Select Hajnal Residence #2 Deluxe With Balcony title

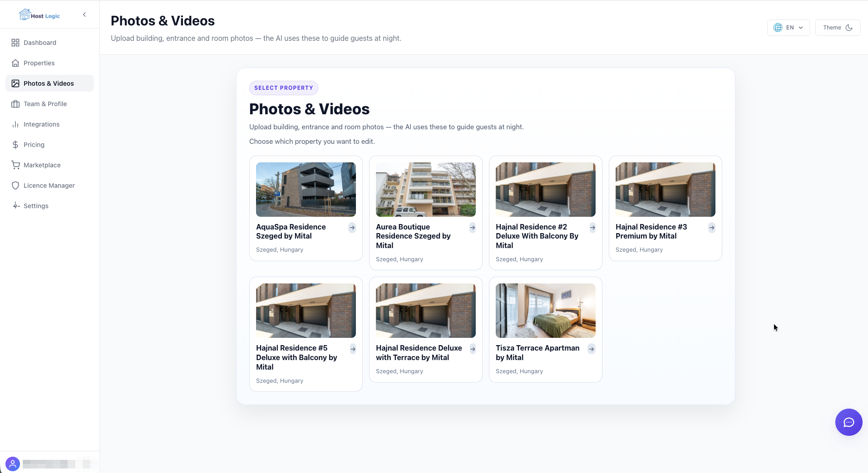pos(537,236)
